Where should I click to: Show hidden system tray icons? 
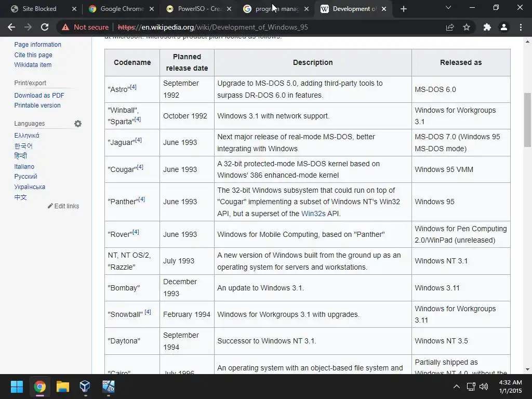coord(457,387)
